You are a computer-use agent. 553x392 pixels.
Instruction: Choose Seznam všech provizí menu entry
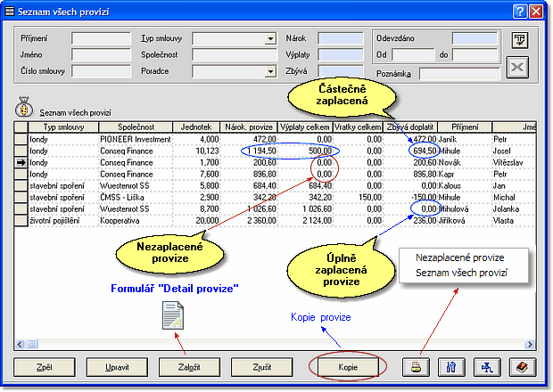click(461, 273)
